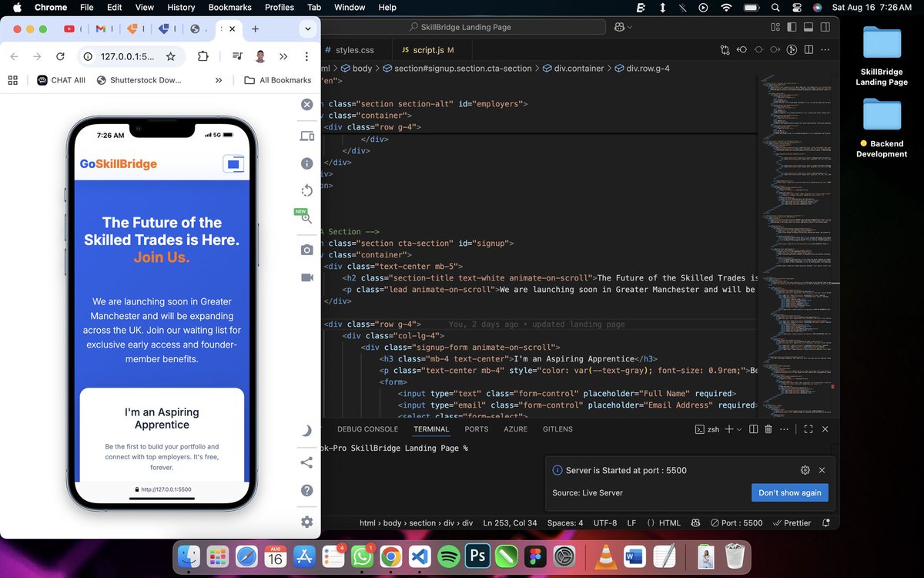The width and height of the screenshot is (924, 578).
Task: Toggle dark mode with the moon icon
Action: coord(306,431)
